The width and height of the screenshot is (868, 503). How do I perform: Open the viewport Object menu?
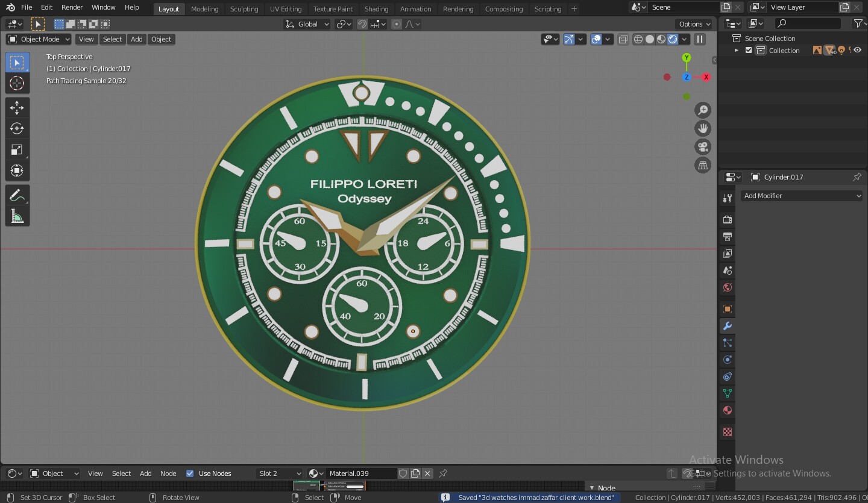pos(161,39)
